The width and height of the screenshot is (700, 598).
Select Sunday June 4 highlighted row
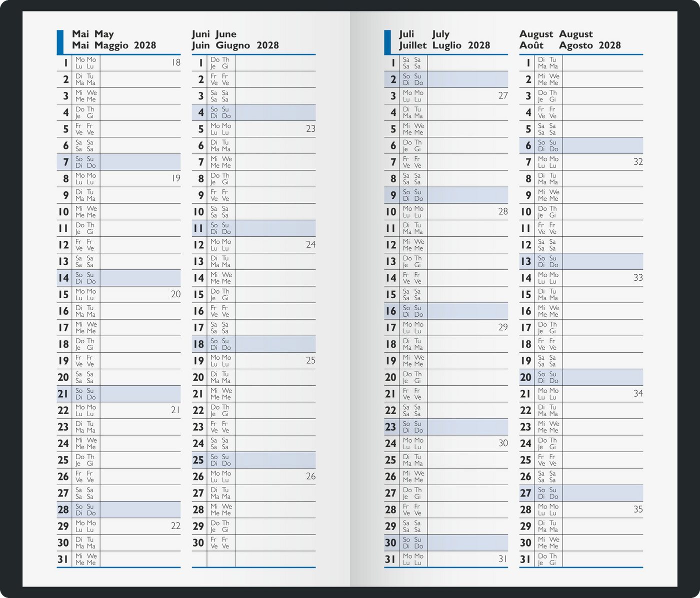pos(253,112)
